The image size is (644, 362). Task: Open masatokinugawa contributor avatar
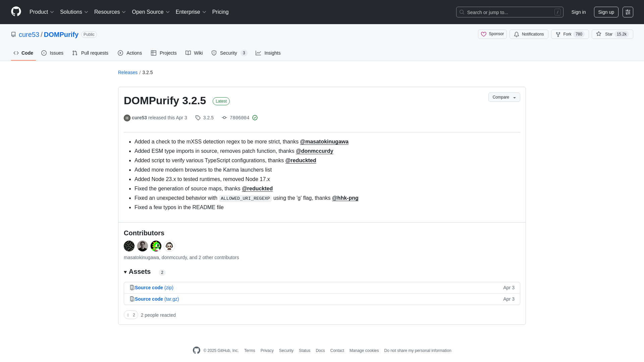[129, 246]
